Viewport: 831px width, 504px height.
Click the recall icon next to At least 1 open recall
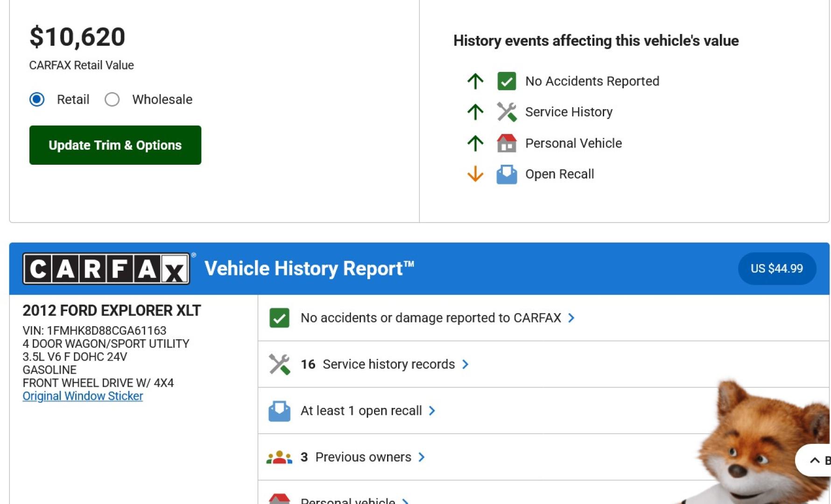pos(279,411)
